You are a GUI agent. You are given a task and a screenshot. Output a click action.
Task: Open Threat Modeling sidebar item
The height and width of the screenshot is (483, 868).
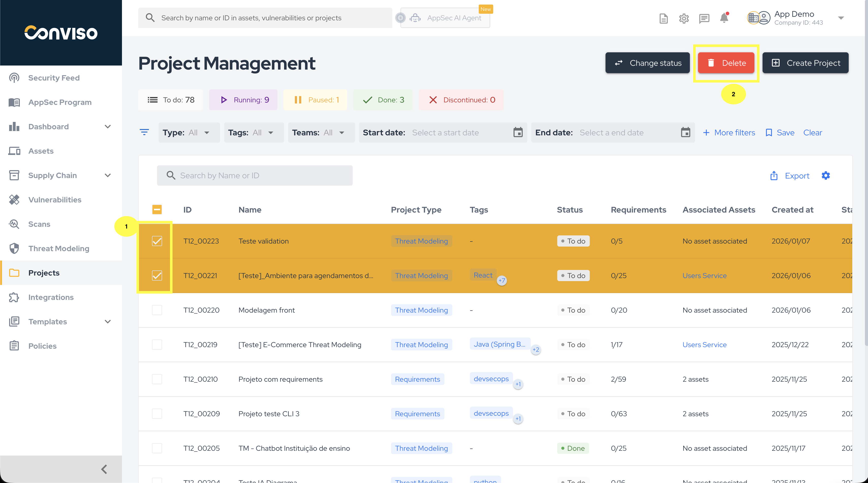pos(59,249)
